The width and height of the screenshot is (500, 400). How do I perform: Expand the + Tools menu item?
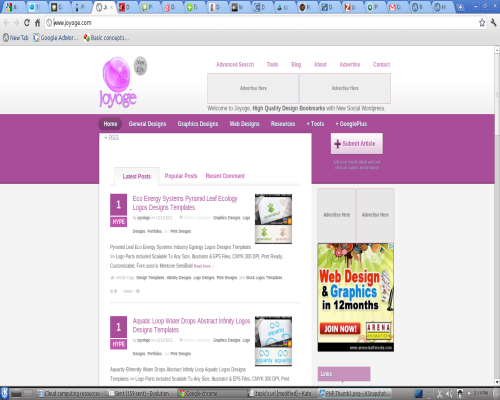(x=315, y=124)
